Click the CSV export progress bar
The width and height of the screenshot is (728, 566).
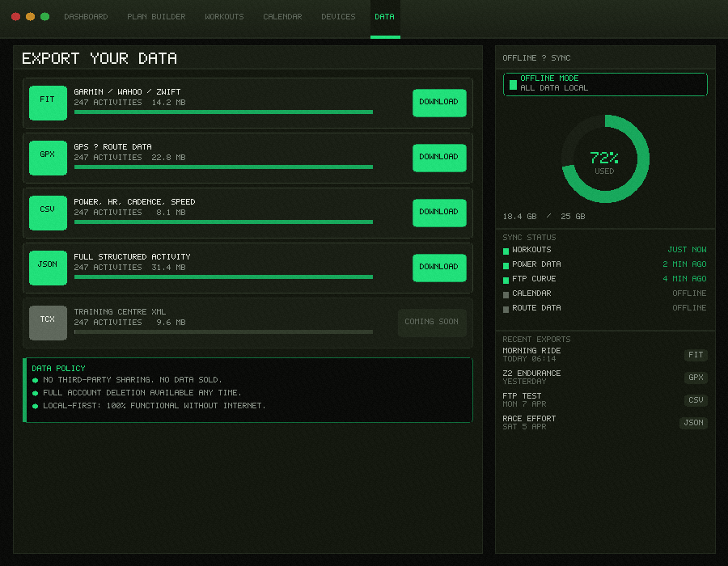click(x=223, y=222)
